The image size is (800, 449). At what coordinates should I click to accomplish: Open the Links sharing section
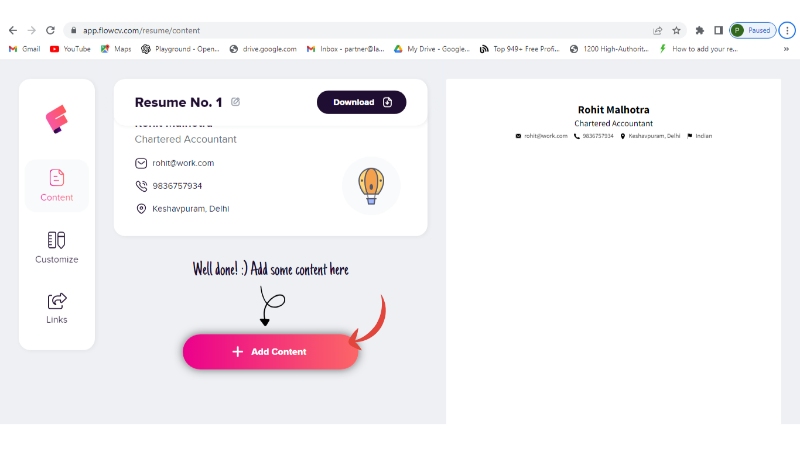[57, 307]
